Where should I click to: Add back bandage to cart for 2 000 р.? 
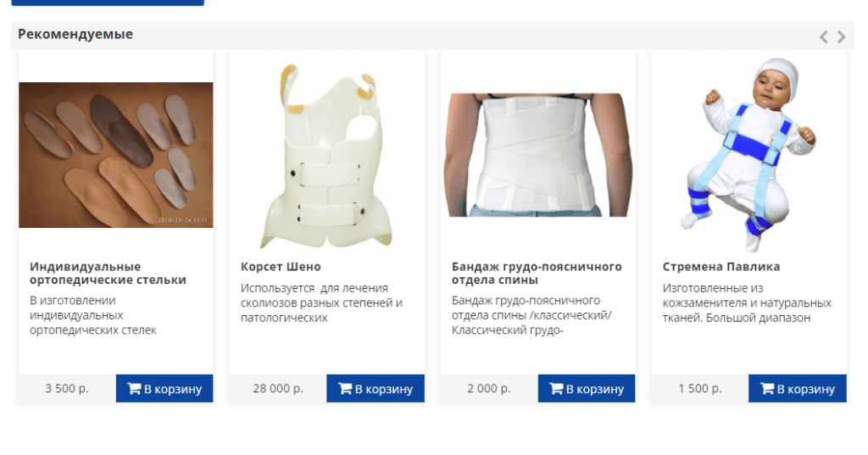[587, 389]
